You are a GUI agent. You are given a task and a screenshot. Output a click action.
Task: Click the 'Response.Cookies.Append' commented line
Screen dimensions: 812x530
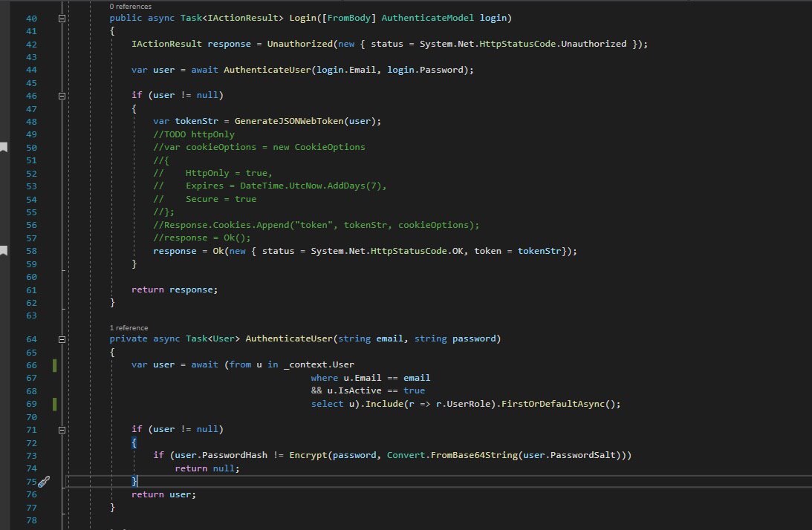tap(316, 225)
